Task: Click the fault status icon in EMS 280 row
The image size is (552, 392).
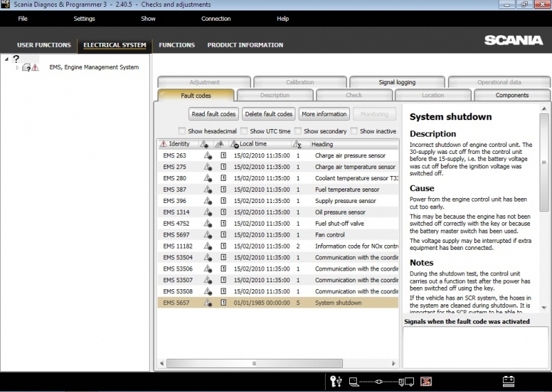Action: tap(208, 178)
